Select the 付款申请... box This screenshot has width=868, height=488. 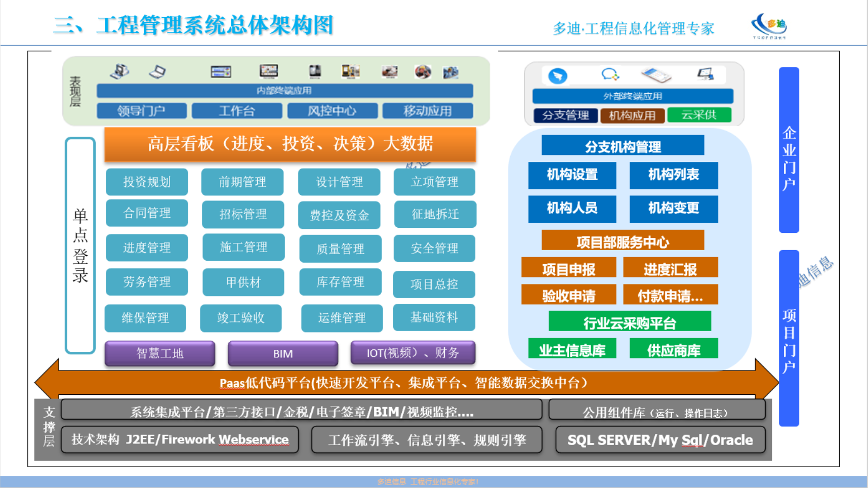coord(671,295)
